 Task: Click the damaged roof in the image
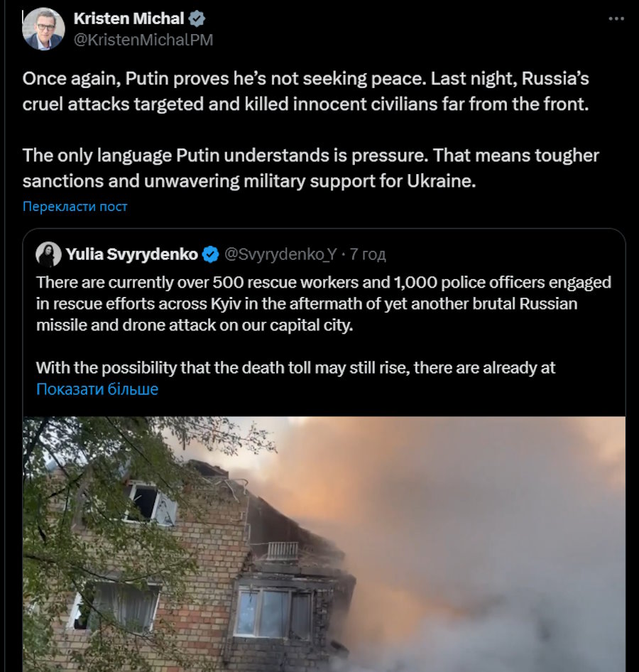[278, 514]
